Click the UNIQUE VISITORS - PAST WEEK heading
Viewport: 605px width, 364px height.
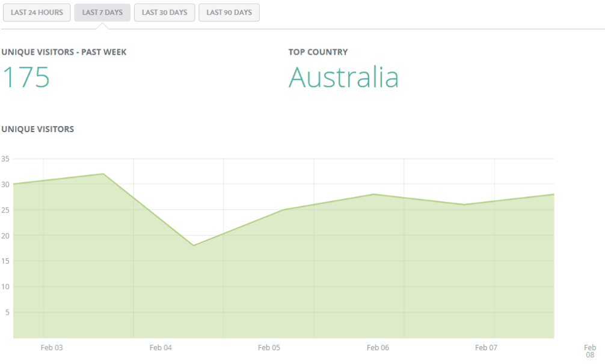tap(64, 52)
